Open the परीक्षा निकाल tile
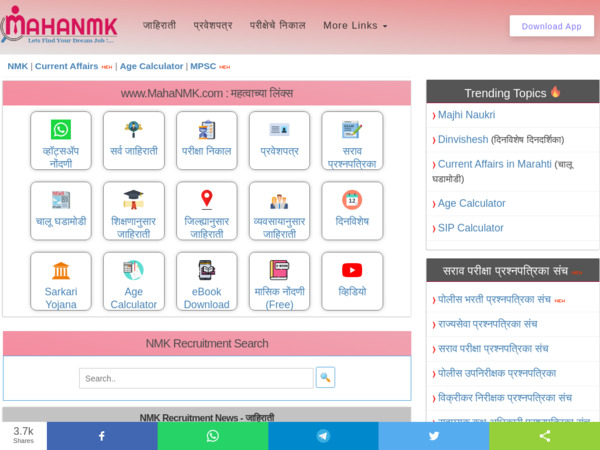 (207, 140)
